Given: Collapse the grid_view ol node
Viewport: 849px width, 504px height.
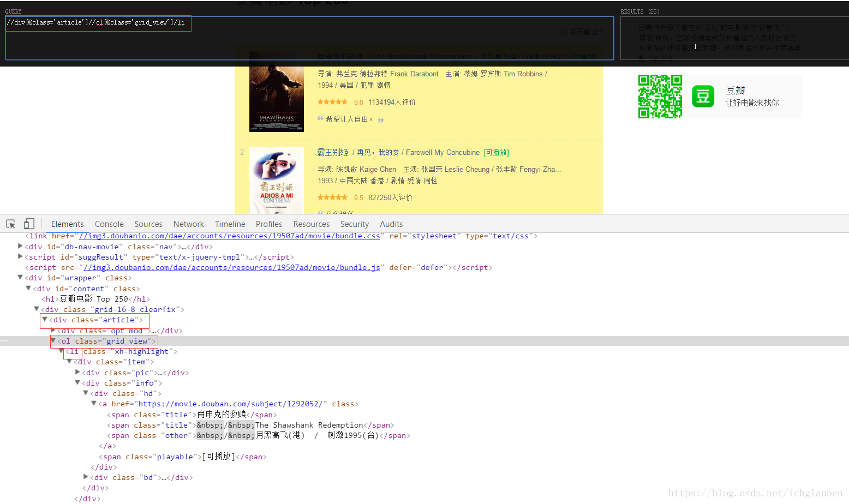Looking at the screenshot, I should pos(53,340).
